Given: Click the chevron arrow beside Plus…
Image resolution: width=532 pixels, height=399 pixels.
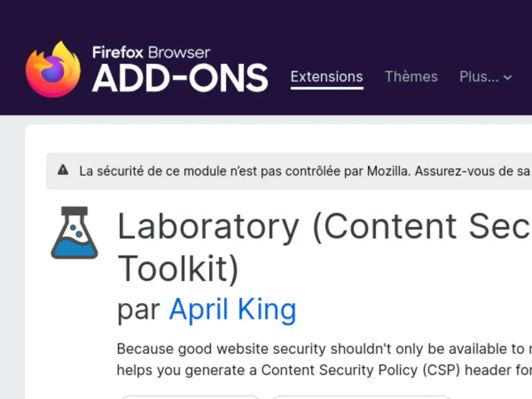Looking at the screenshot, I should point(508,78).
